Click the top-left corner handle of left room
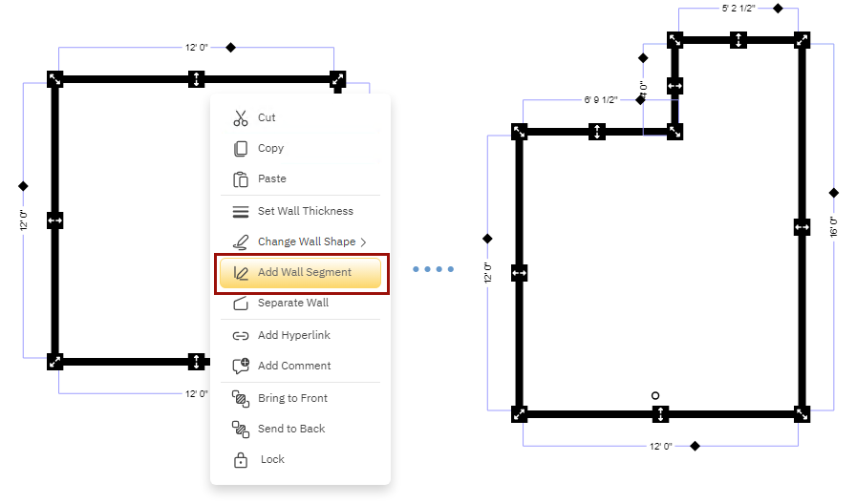Image resolution: width=856 pixels, height=504 pixels. tap(55, 79)
